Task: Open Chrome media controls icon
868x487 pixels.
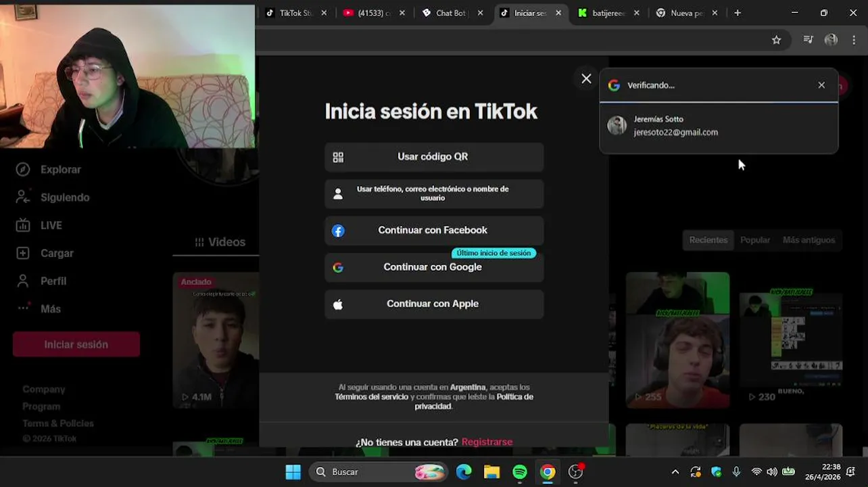Action: click(x=808, y=40)
